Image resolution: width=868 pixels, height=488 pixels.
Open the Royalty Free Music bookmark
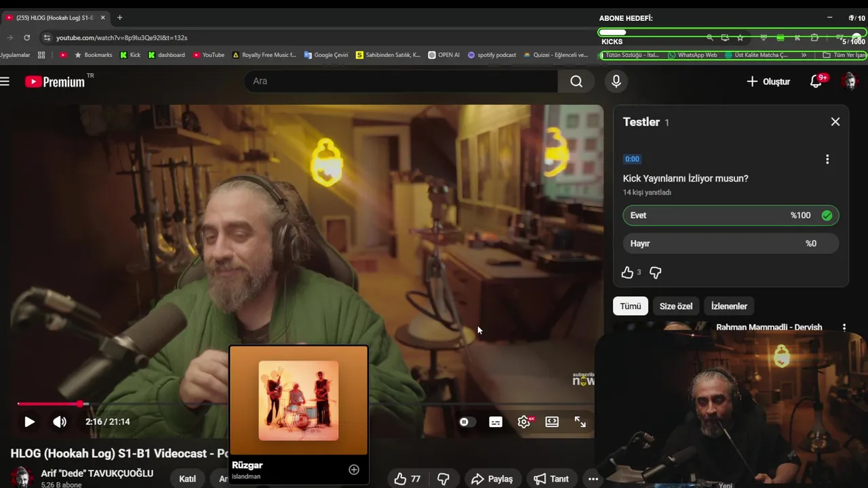[264, 55]
